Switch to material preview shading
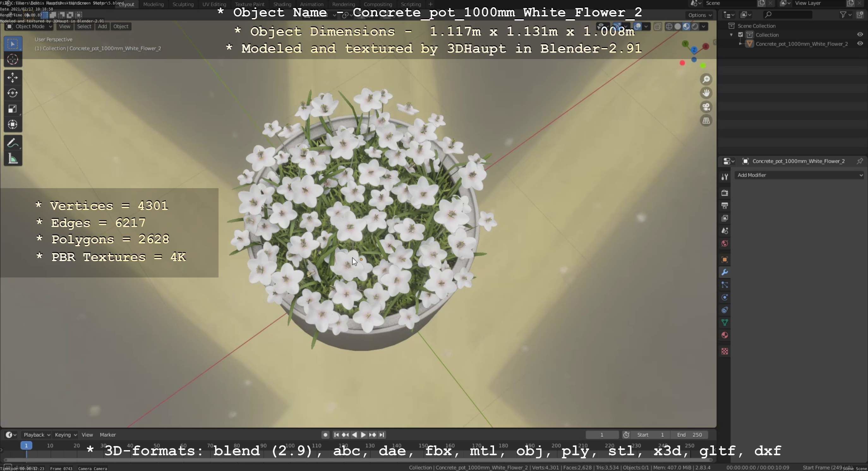Image resolution: width=868 pixels, height=471 pixels. [686, 27]
